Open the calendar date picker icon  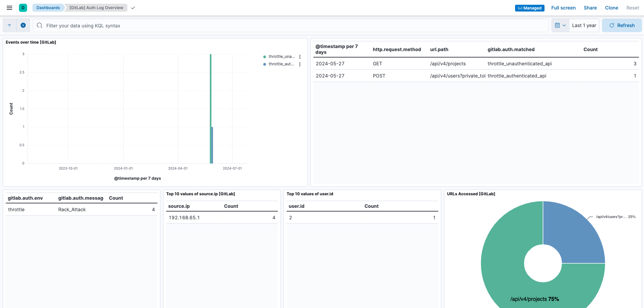(x=558, y=25)
